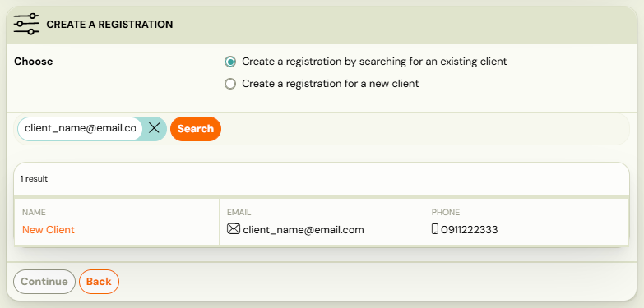
Task: Focus the client email search input
Action: pos(80,128)
